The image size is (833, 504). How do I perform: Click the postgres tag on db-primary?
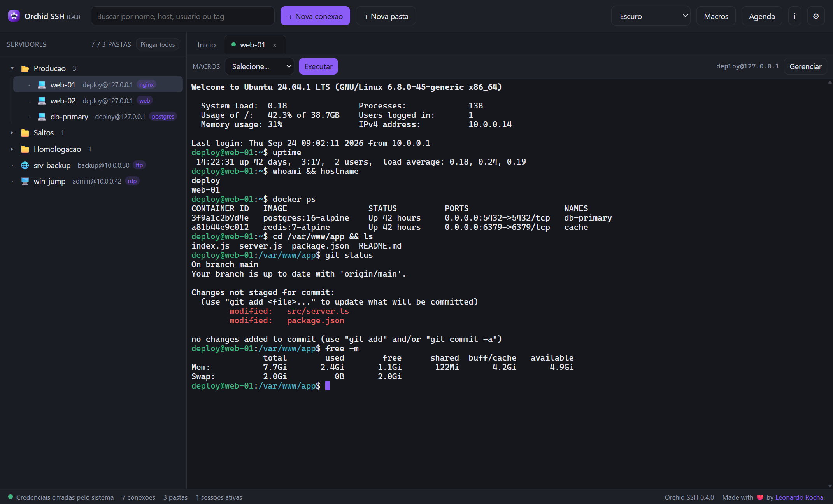(x=163, y=117)
